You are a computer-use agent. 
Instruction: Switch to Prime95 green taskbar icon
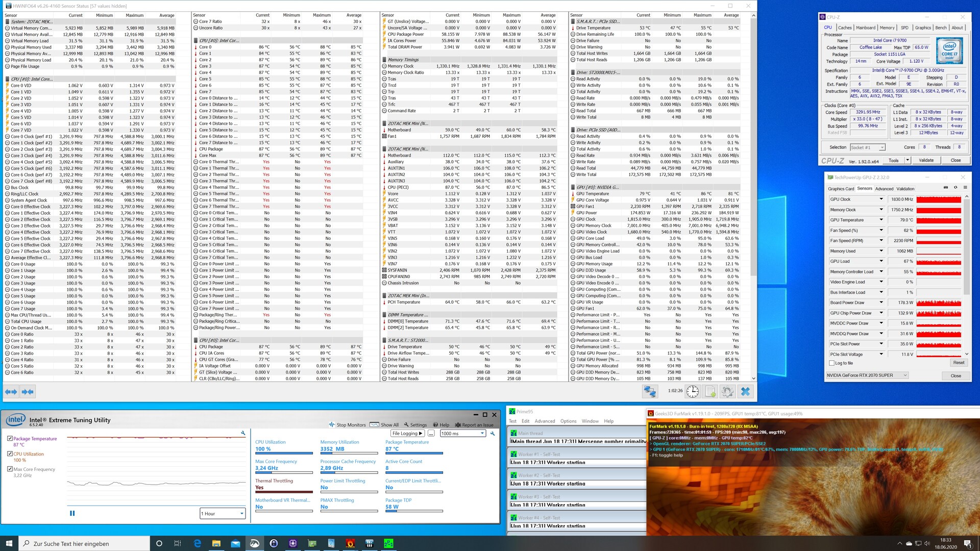click(388, 543)
